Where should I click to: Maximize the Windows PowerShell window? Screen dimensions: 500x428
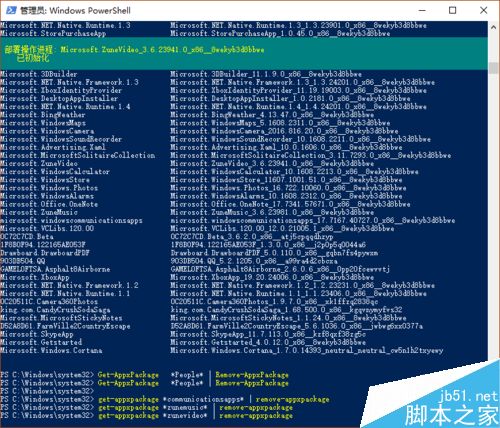(x=452, y=10)
